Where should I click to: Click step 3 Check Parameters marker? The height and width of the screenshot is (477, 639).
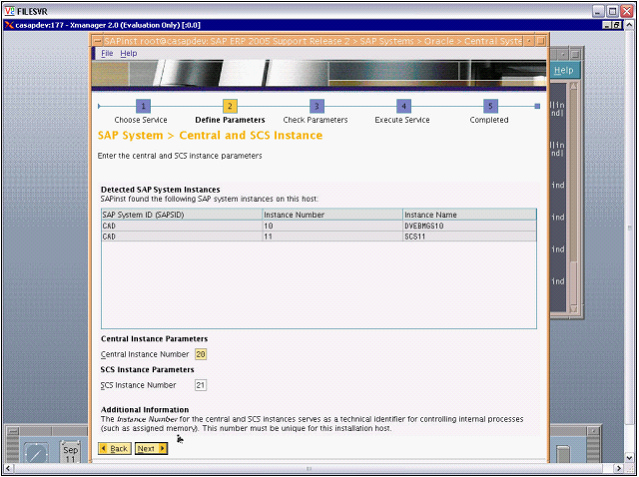tap(316, 105)
